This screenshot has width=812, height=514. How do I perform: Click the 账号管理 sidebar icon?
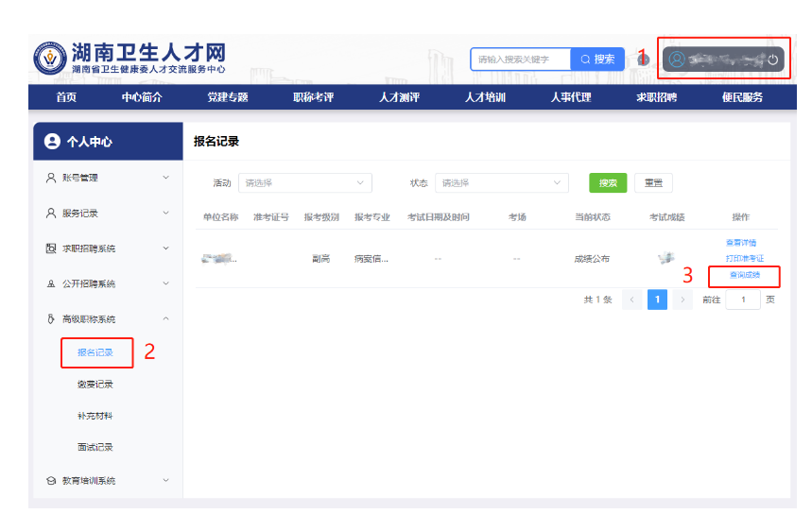(x=51, y=178)
